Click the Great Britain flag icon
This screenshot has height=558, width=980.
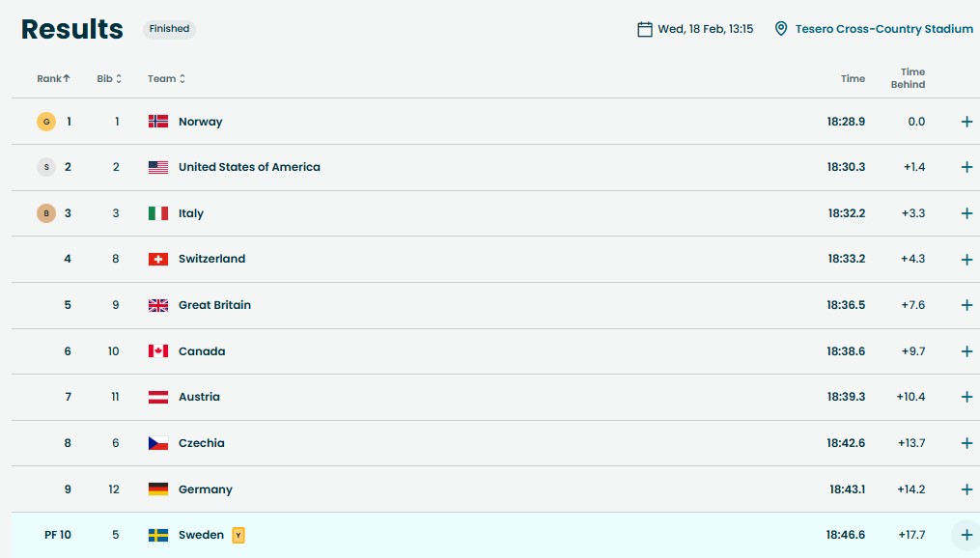pos(158,305)
